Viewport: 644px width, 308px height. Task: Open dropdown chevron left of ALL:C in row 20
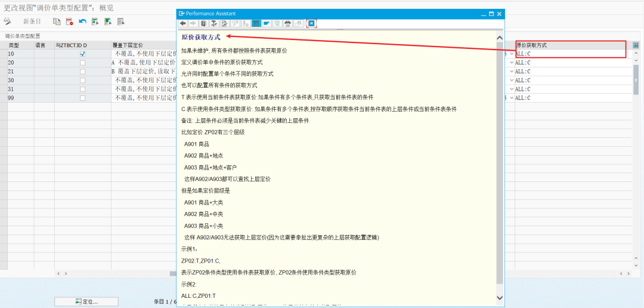click(x=512, y=63)
